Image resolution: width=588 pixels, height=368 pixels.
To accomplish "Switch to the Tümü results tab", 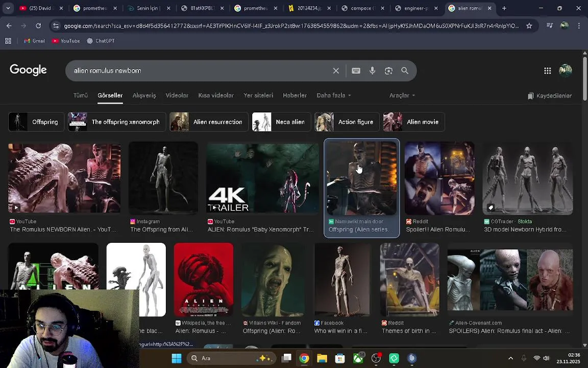I will pos(80,96).
